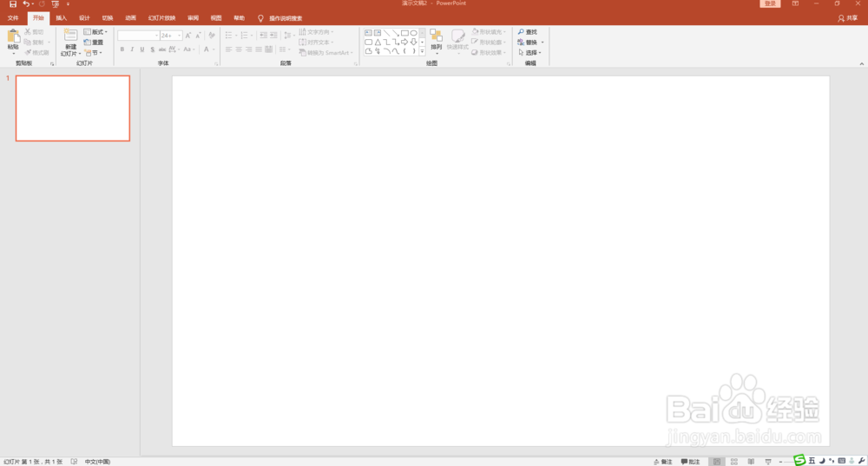Screen dimensions: 868x466
Task: Start slideshow from beginning via quick access icon
Action: click(x=56, y=3)
